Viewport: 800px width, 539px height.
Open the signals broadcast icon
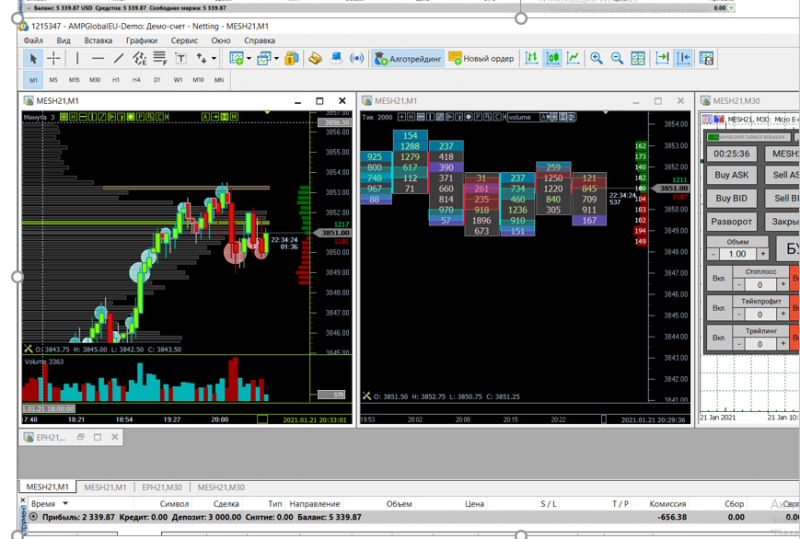point(357,59)
